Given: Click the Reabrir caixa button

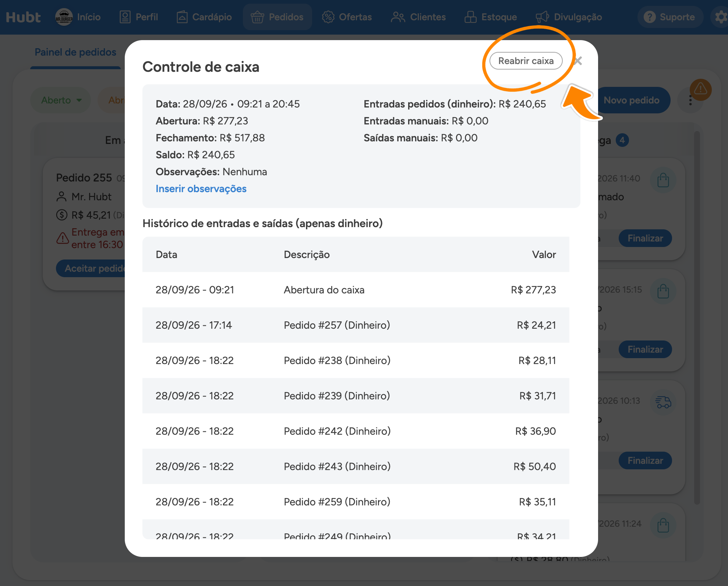Looking at the screenshot, I should pos(526,61).
